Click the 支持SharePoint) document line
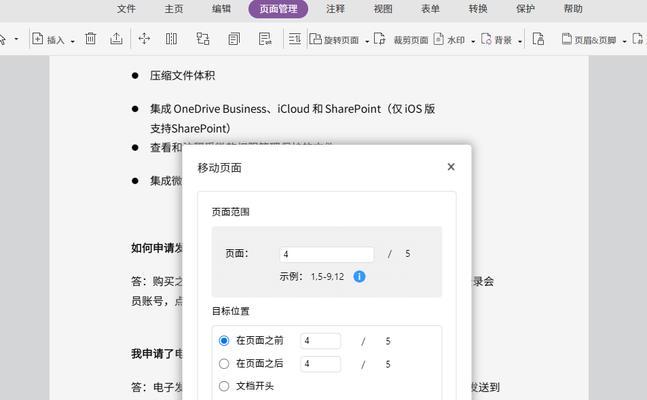 [190, 128]
